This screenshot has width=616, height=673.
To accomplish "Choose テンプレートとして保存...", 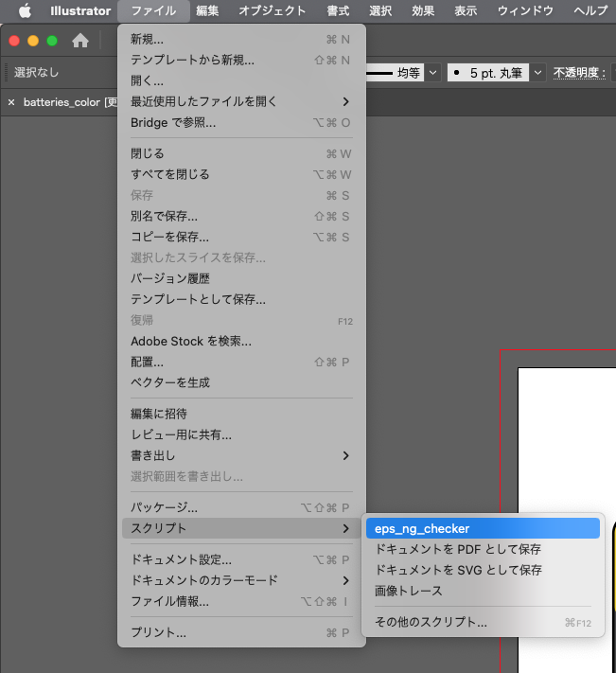I will click(x=241, y=299).
